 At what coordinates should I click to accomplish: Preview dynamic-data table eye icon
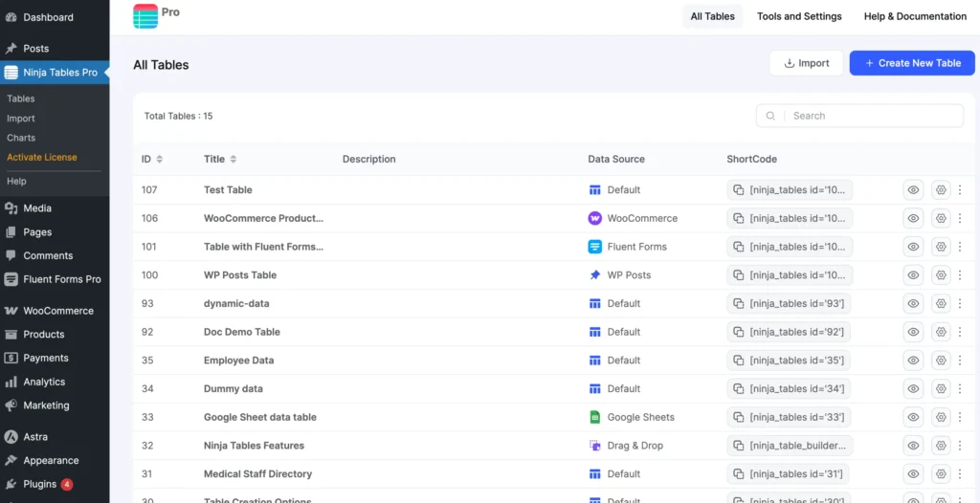pos(913,304)
